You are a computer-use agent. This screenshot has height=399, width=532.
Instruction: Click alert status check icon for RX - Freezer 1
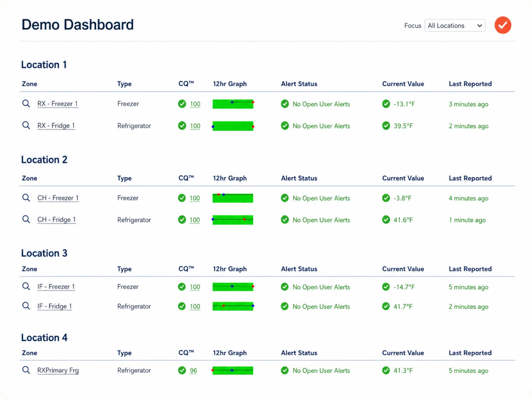point(285,104)
